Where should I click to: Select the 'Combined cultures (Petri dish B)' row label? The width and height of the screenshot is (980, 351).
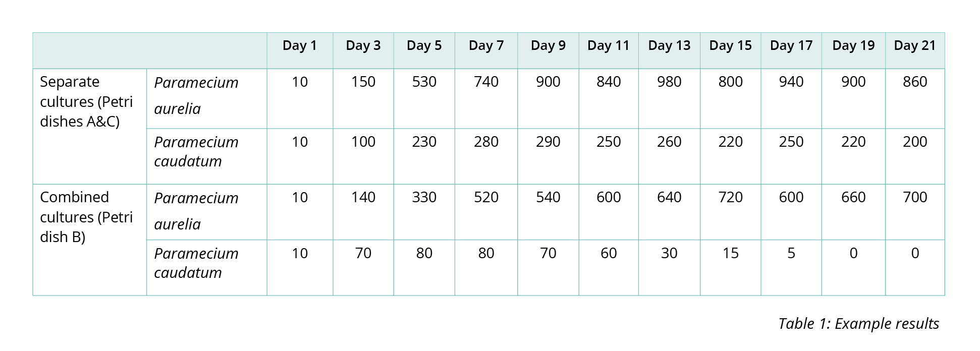(86, 217)
